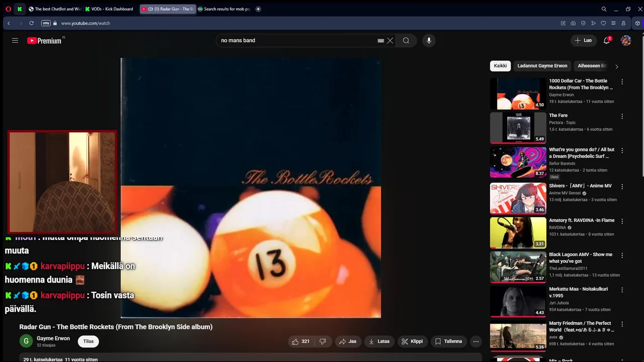Open the '1000 Dollar Car' video thumbnail
The width and height of the screenshot is (644, 362).
518,94
